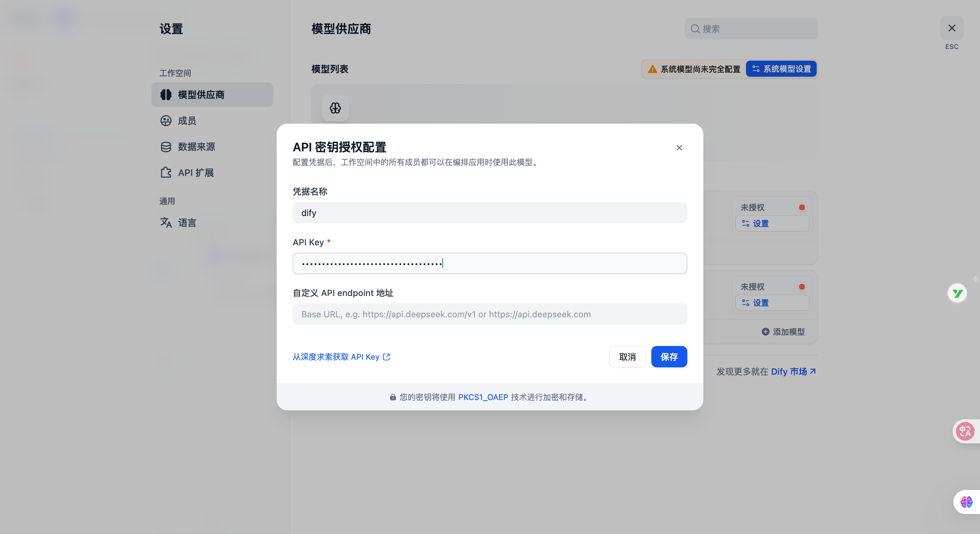This screenshot has width=980, height=534.
Task: Switch to 语言 settings
Action: pos(186,223)
